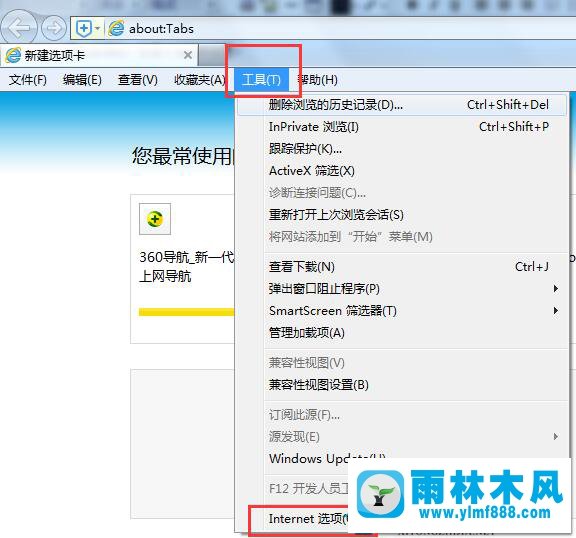Open 兼容性视图设置(B) from the menu
Screen dimensions: 576x538
tap(402, 385)
